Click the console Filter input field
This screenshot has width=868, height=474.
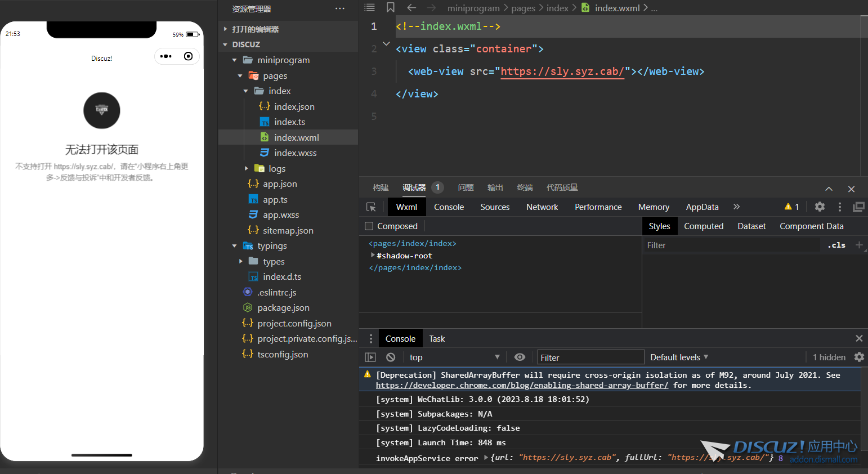coord(590,357)
